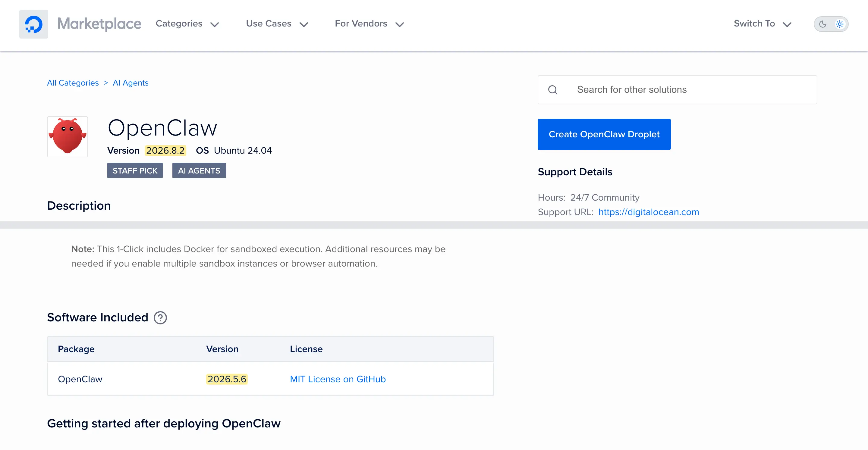Open the digitalocean.com support URL
The height and width of the screenshot is (450, 868).
tap(649, 212)
